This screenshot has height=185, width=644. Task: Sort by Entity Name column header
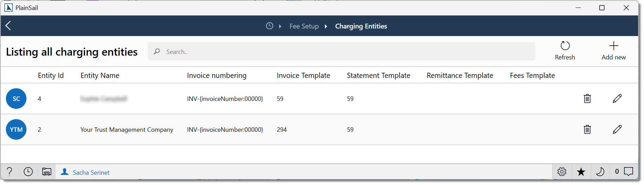click(100, 76)
